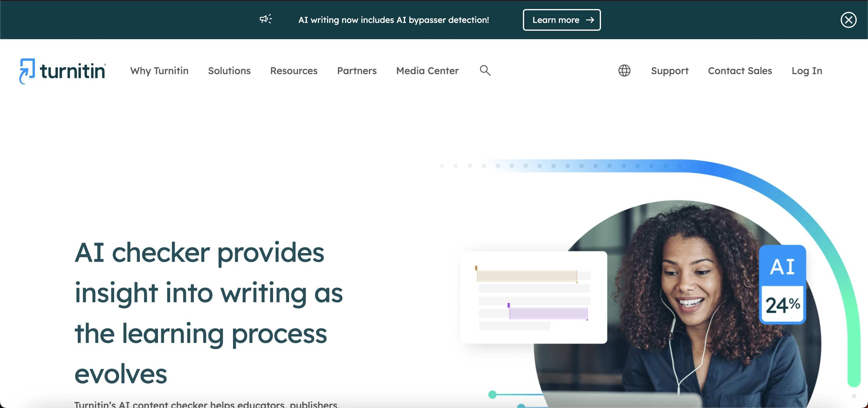Expand the Why Turnitin menu
This screenshot has height=408, width=868.
(x=159, y=71)
